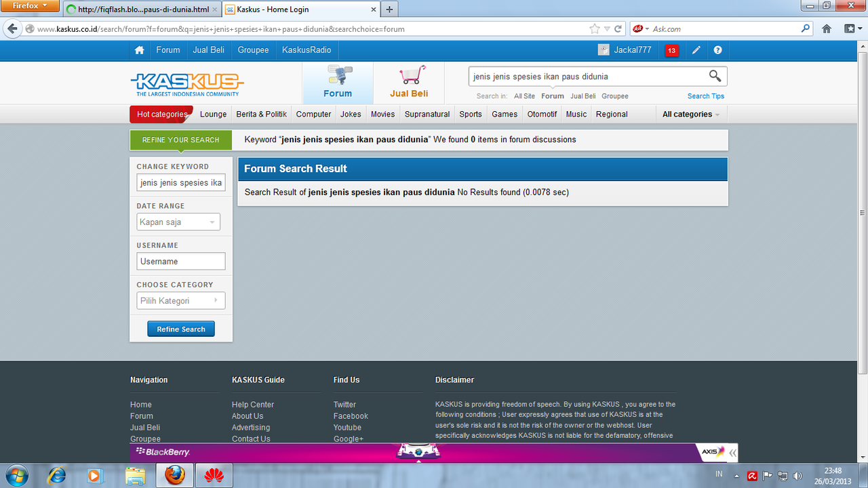Click the Username filter field

click(x=181, y=261)
